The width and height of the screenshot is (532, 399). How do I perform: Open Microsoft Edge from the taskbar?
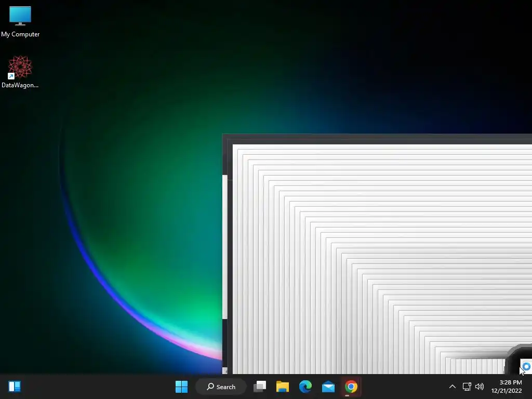coord(305,387)
